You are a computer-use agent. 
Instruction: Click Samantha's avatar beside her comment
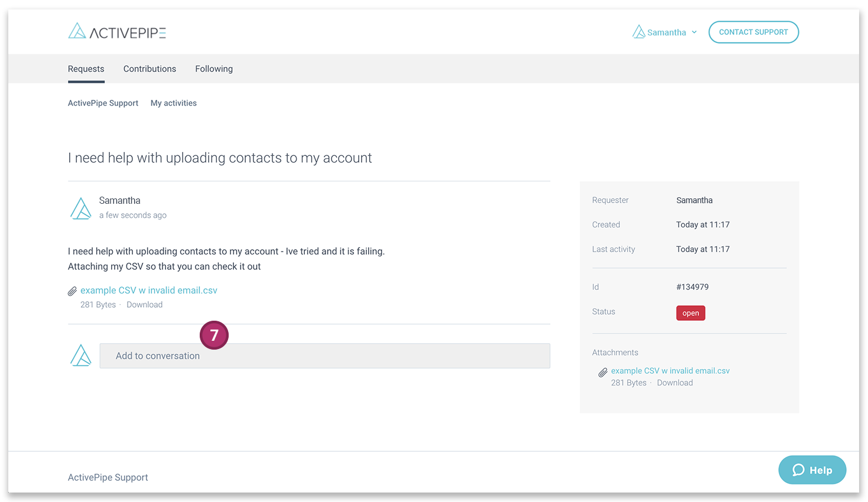pyautogui.click(x=81, y=208)
